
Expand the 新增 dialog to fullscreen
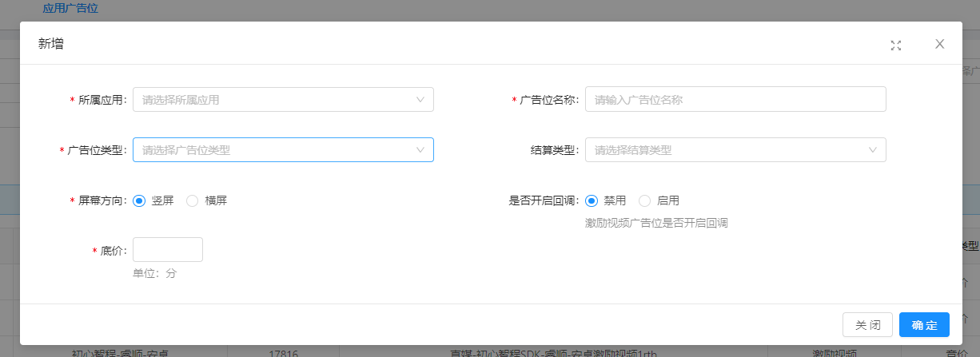[896, 45]
